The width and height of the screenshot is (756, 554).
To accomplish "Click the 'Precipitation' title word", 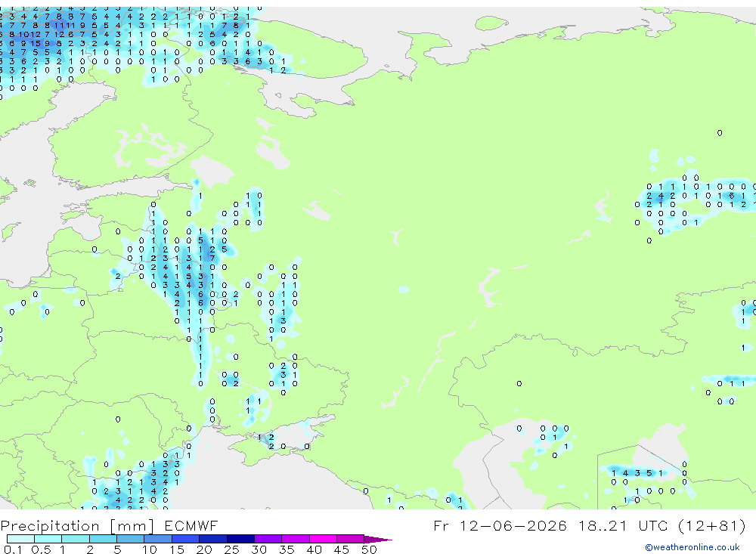I will 50,525.
